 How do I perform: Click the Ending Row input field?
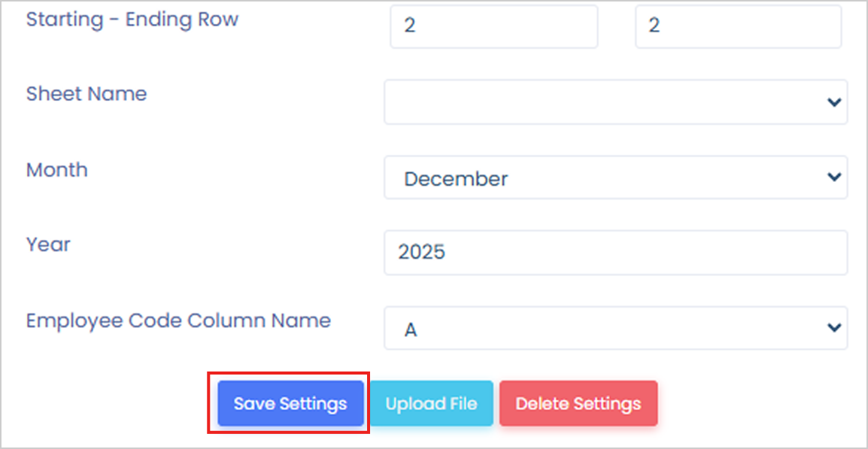coord(738,26)
